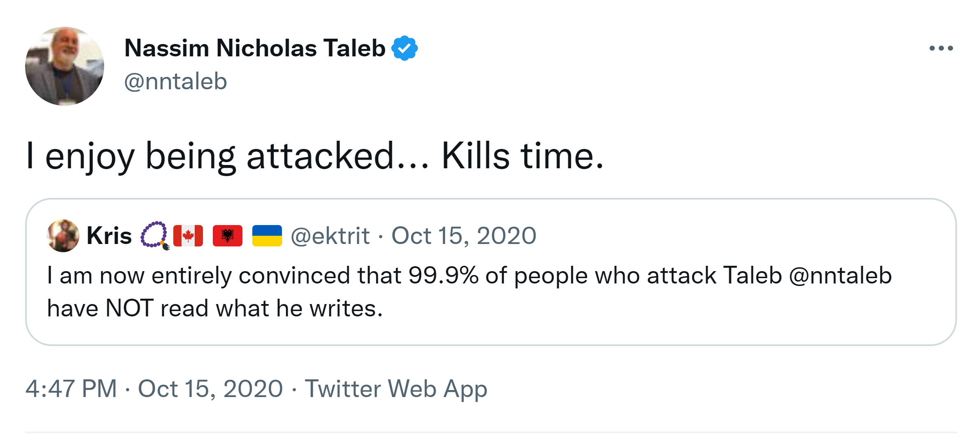Viewport: 980px width, 446px height.
Task: Click the Ukraine flag emoji
Action: point(267,236)
